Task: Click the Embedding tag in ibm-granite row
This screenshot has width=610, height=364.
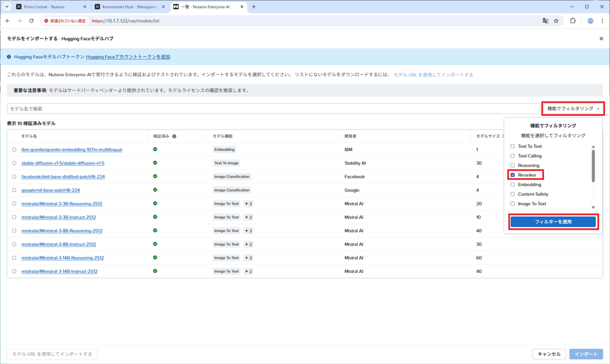Action: pos(224,149)
